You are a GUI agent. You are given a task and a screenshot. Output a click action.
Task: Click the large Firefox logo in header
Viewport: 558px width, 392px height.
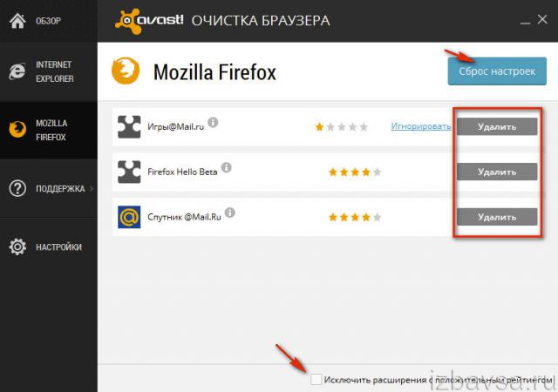(x=126, y=71)
